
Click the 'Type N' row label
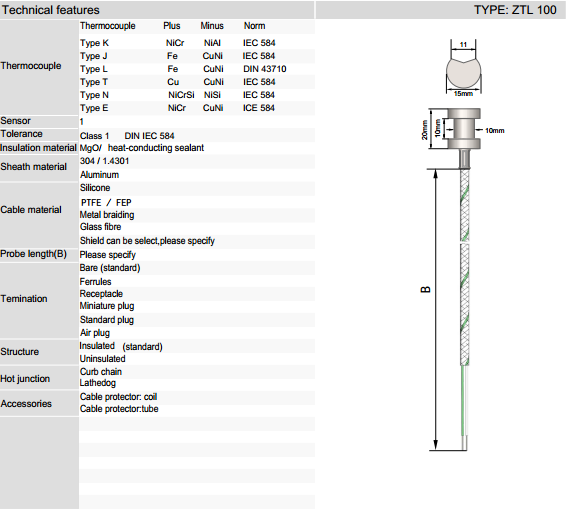coord(94,95)
